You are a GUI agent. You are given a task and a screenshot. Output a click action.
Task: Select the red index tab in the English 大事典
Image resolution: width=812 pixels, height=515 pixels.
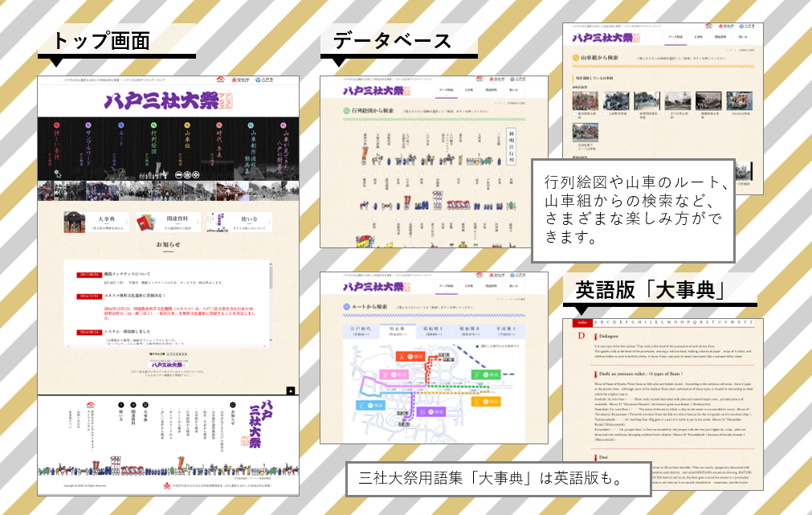coord(582,323)
